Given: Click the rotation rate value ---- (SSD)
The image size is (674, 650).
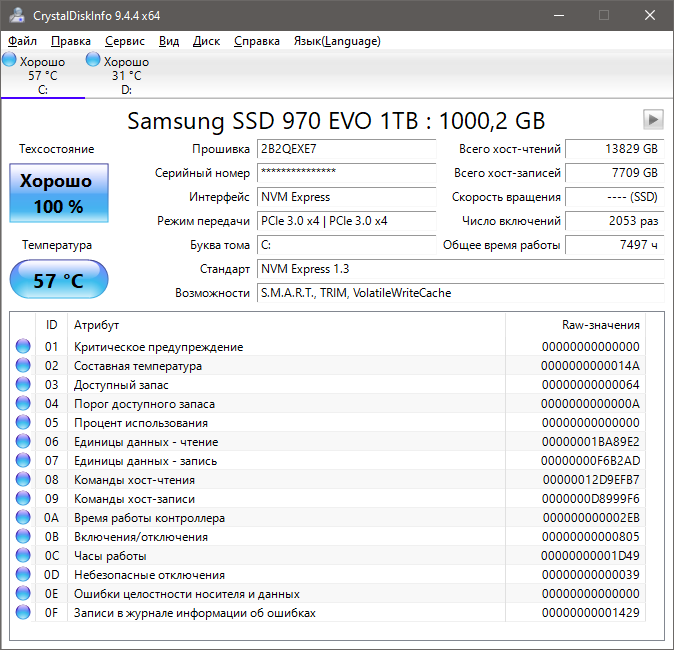Looking at the screenshot, I should pyautogui.click(x=614, y=197).
